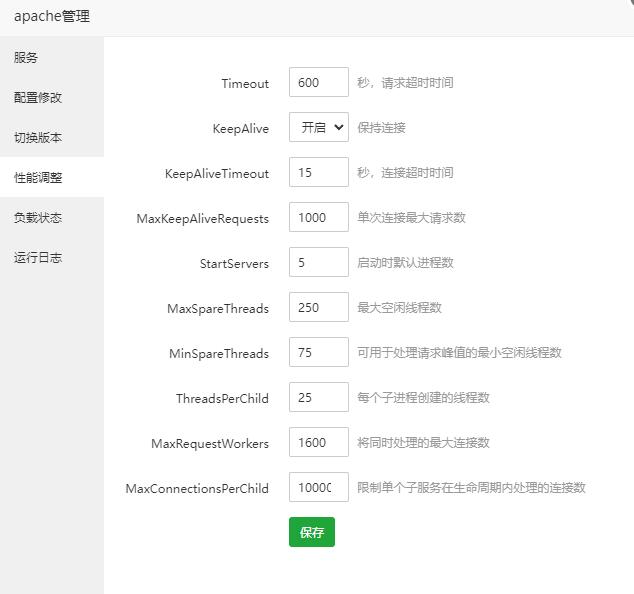
Task: Click the 秒，请求超时时间 hint text
Action: click(x=405, y=82)
